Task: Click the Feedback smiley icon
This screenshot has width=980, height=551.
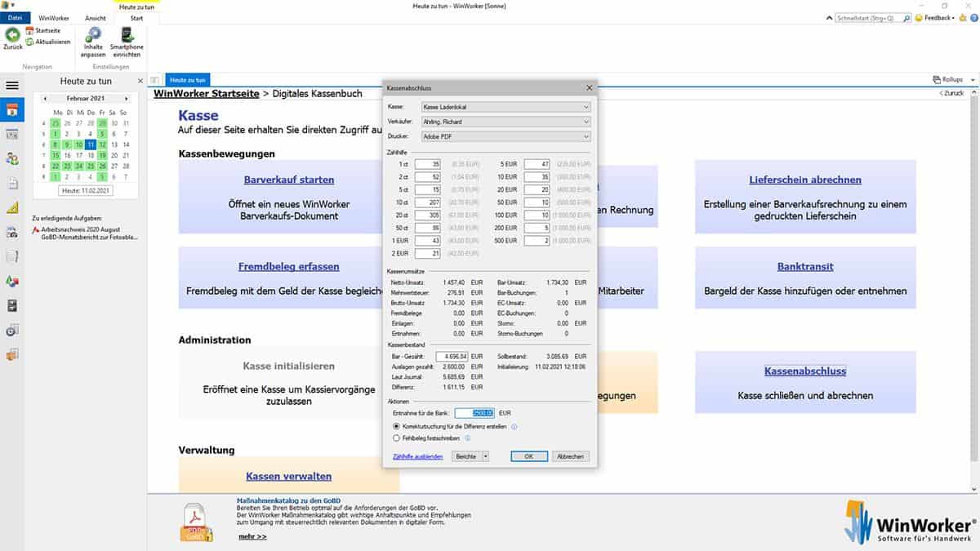Action: point(919,17)
